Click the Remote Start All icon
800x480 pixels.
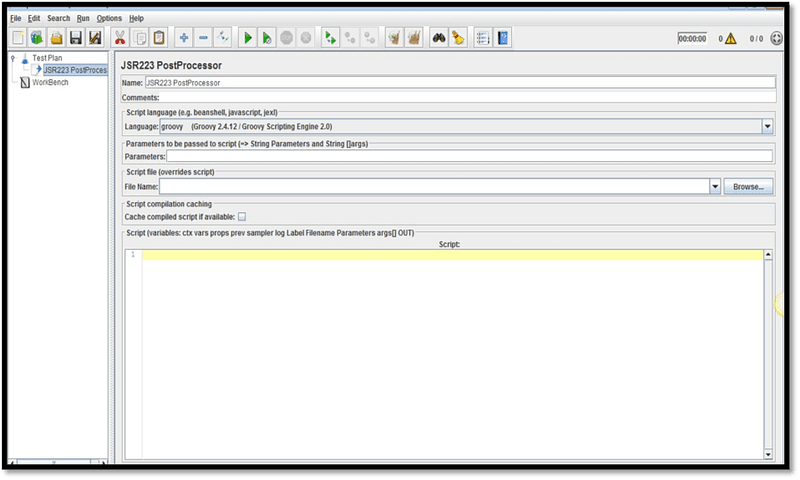(331, 38)
